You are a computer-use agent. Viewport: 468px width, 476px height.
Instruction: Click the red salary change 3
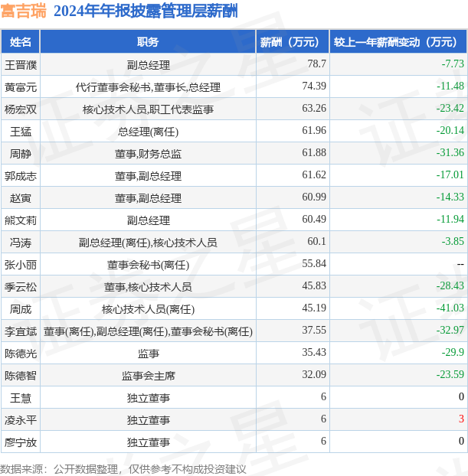461,419
